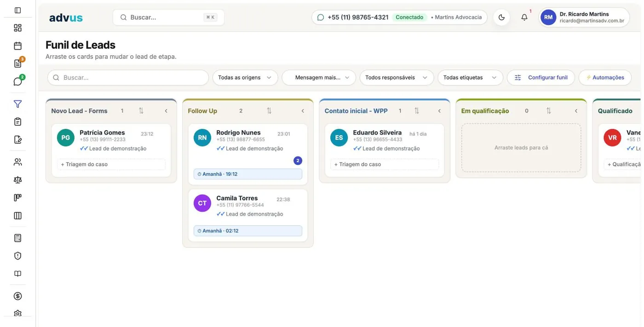644x327 pixels.
Task: Open the Todas as origens dropdown
Action: pyautogui.click(x=245, y=77)
